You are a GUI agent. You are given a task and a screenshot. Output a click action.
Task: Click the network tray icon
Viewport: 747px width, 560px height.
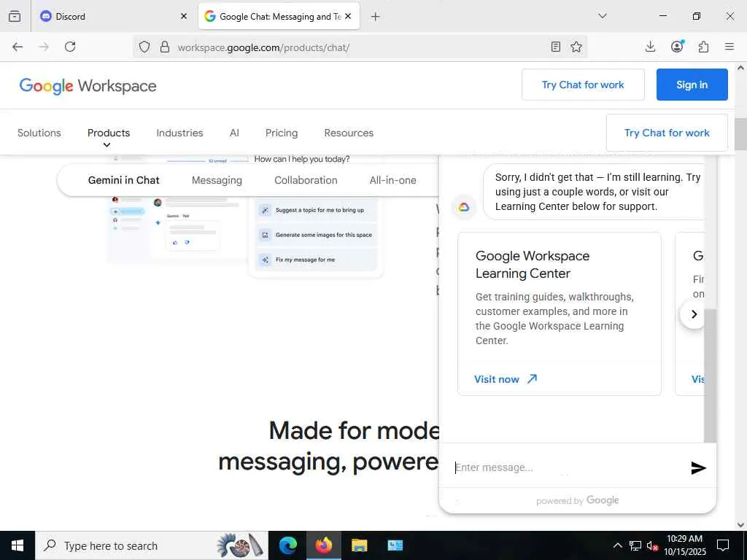[635, 545]
